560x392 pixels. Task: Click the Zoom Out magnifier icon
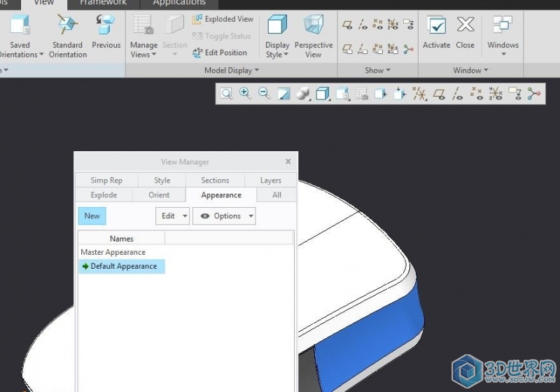click(265, 94)
